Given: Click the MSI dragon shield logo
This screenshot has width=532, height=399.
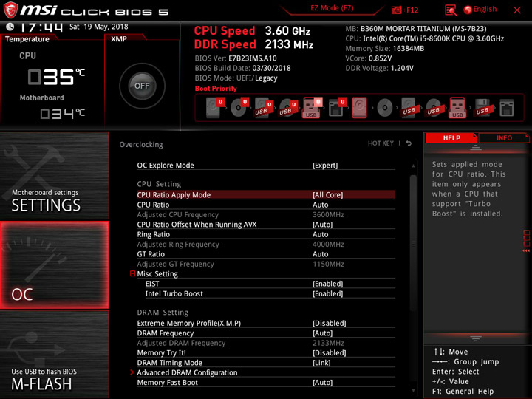Looking at the screenshot, I should click(10, 10).
